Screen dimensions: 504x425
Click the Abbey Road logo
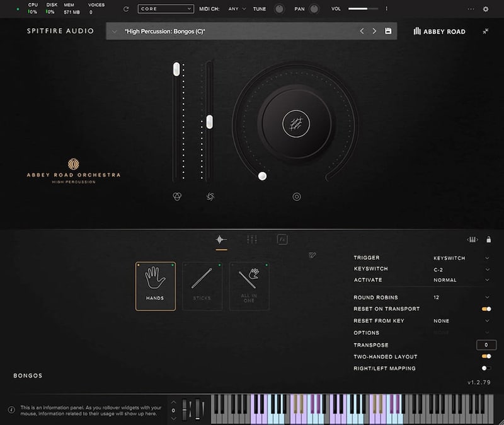click(x=439, y=31)
